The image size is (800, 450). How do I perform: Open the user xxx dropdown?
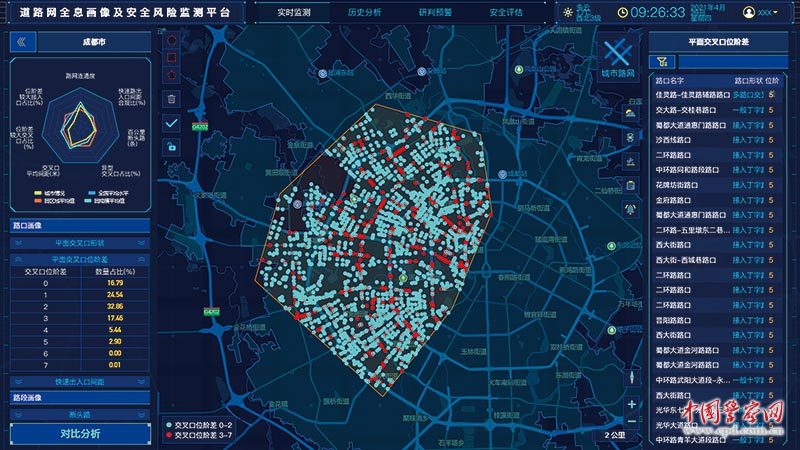click(761, 12)
